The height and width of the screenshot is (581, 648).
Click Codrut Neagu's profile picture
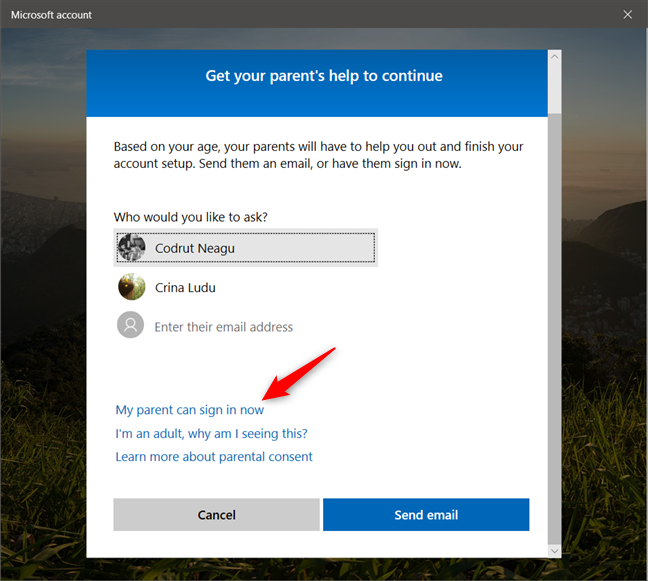(x=131, y=248)
